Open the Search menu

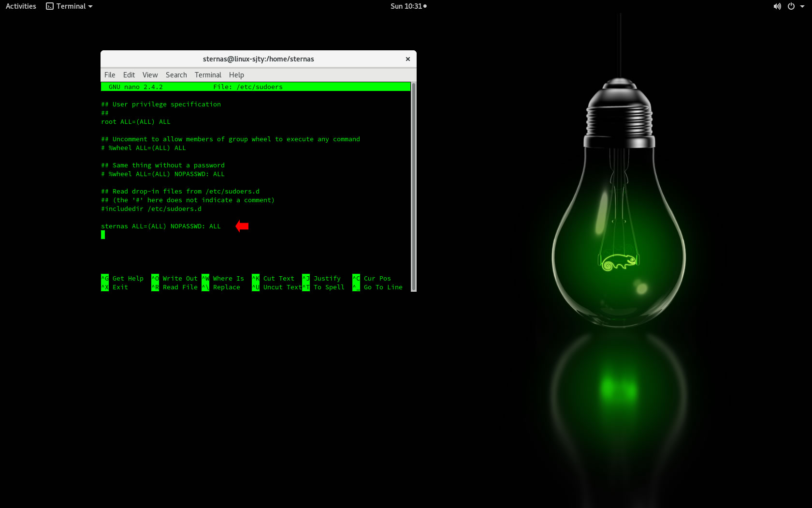(x=176, y=75)
